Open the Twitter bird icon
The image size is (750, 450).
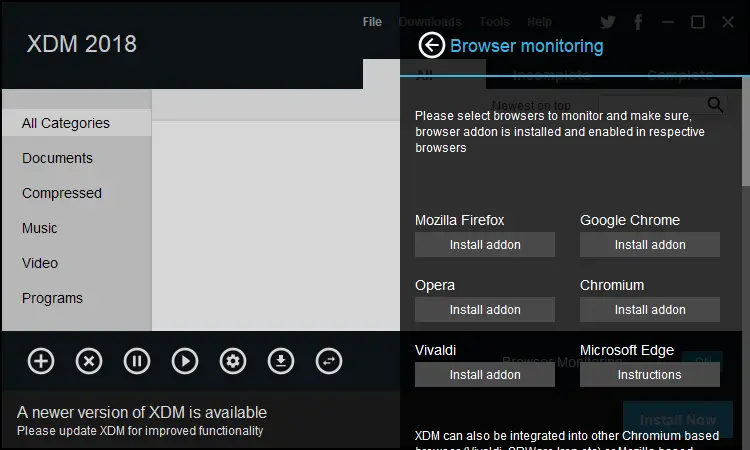607,22
